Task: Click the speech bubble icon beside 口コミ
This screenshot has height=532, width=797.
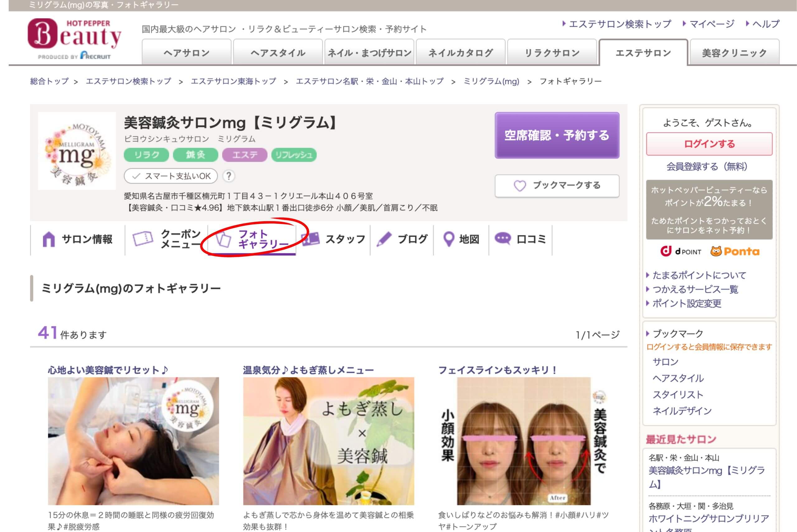Action: [x=502, y=239]
